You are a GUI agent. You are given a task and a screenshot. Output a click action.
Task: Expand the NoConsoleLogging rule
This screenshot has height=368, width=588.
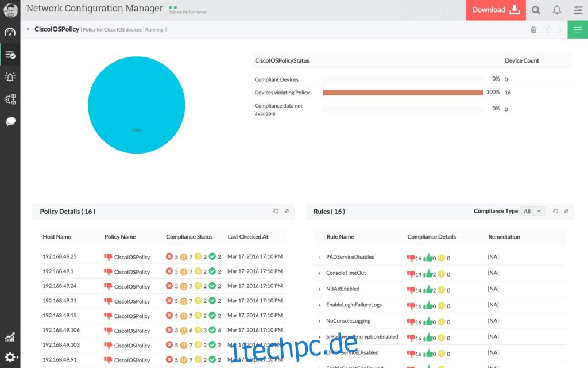(x=319, y=321)
